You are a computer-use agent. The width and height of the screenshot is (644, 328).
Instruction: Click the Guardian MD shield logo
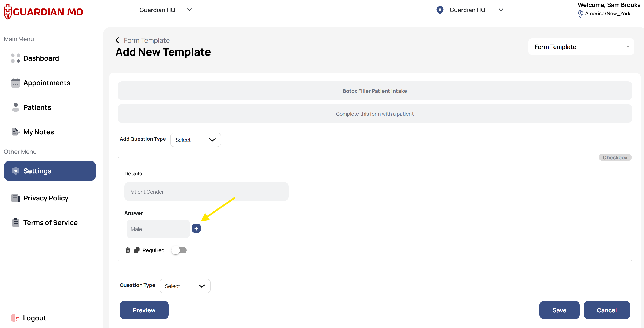[x=8, y=11]
